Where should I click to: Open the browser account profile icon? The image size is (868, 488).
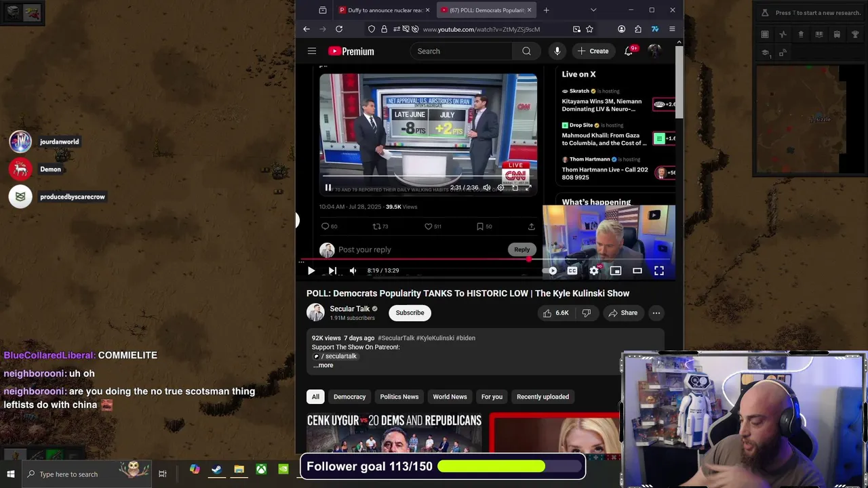[621, 29]
